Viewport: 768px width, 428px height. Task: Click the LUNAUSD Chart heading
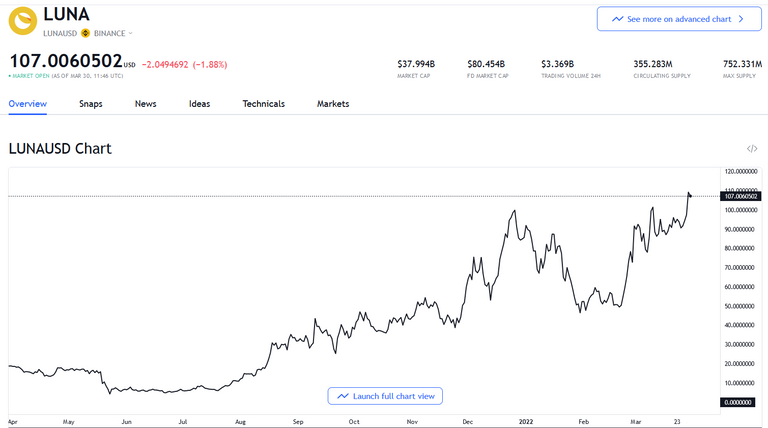(60, 148)
